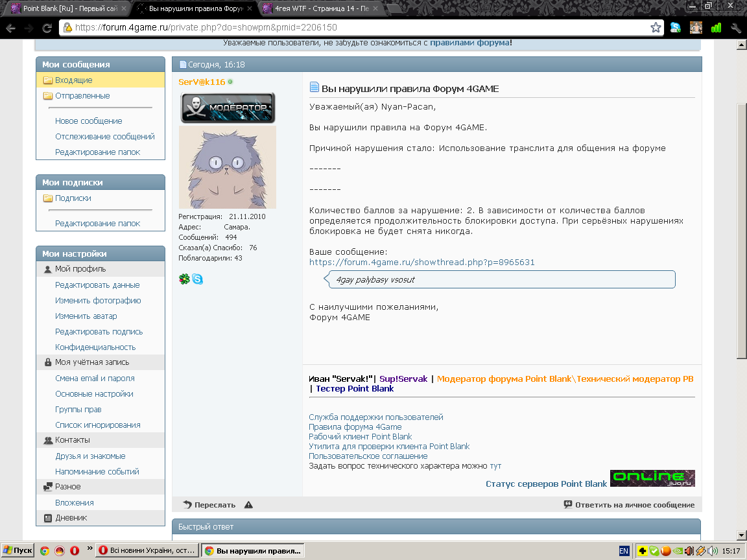Click the Skype icon under moderator profile

(x=197, y=279)
